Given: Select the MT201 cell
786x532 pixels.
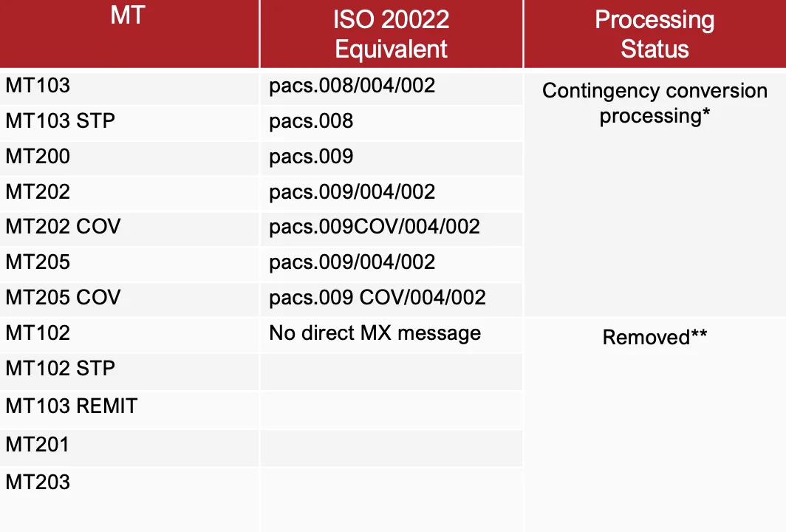Looking at the screenshot, I should coord(38,444).
